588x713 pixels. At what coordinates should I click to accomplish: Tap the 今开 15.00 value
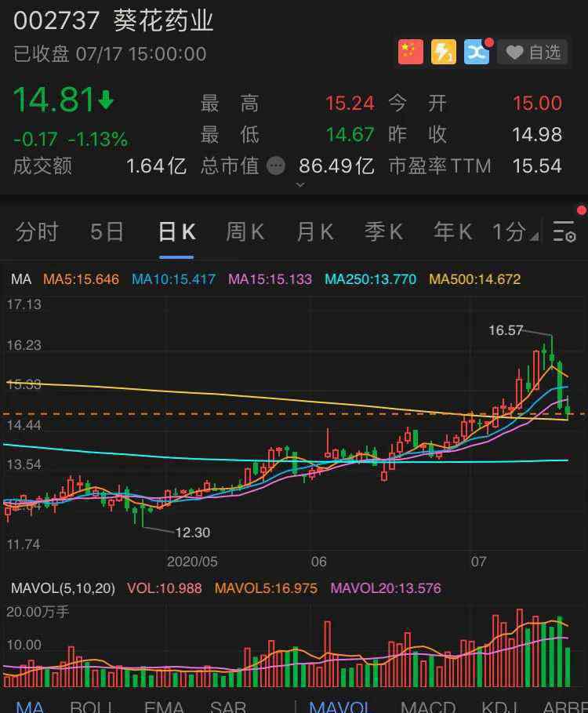[x=537, y=104]
